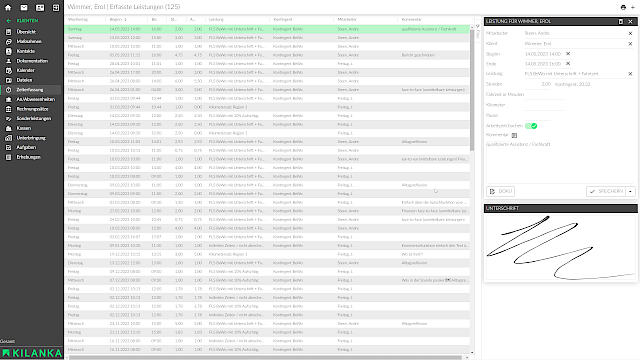Click the An/Abwesenheiten sidebar icon
Image resolution: width=640 pixels, height=360 pixels.
pyautogui.click(x=9, y=99)
